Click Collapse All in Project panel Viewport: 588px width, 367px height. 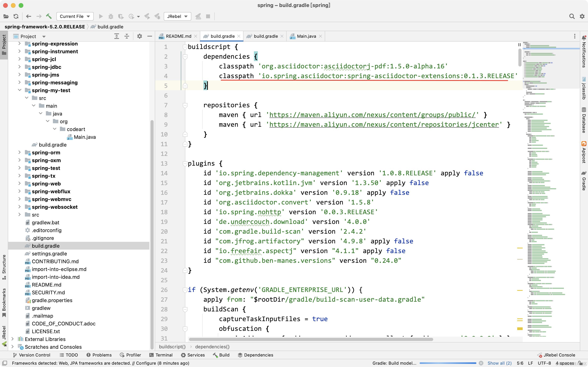(127, 36)
